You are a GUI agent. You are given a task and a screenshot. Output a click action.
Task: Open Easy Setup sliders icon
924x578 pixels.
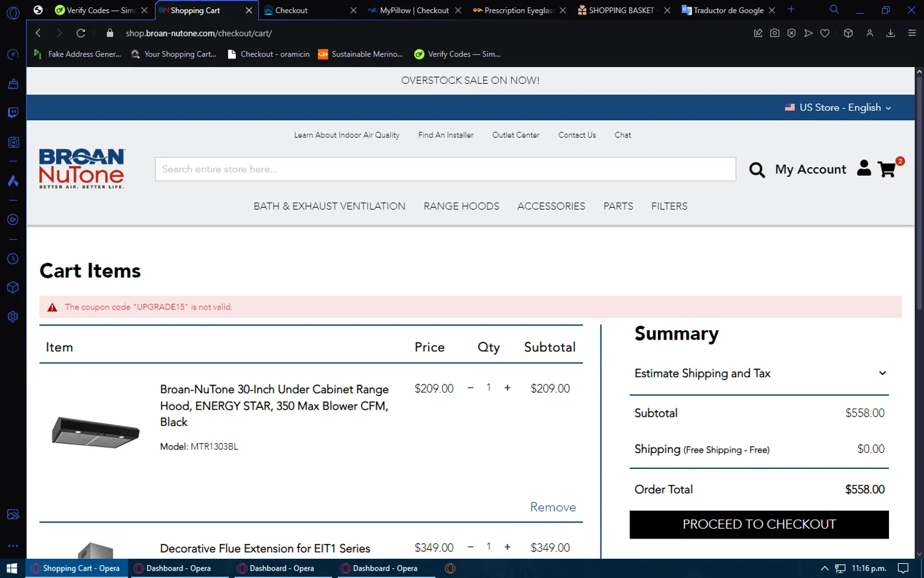(912, 33)
